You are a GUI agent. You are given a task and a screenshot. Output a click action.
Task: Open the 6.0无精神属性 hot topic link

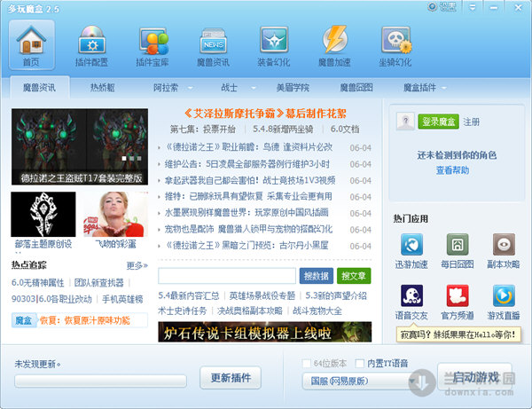tap(37, 283)
